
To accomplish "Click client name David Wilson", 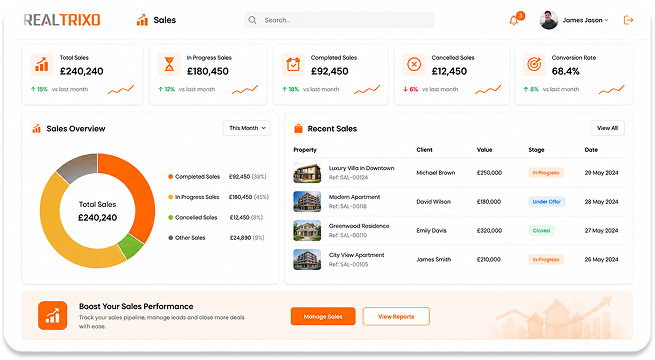I will (434, 202).
